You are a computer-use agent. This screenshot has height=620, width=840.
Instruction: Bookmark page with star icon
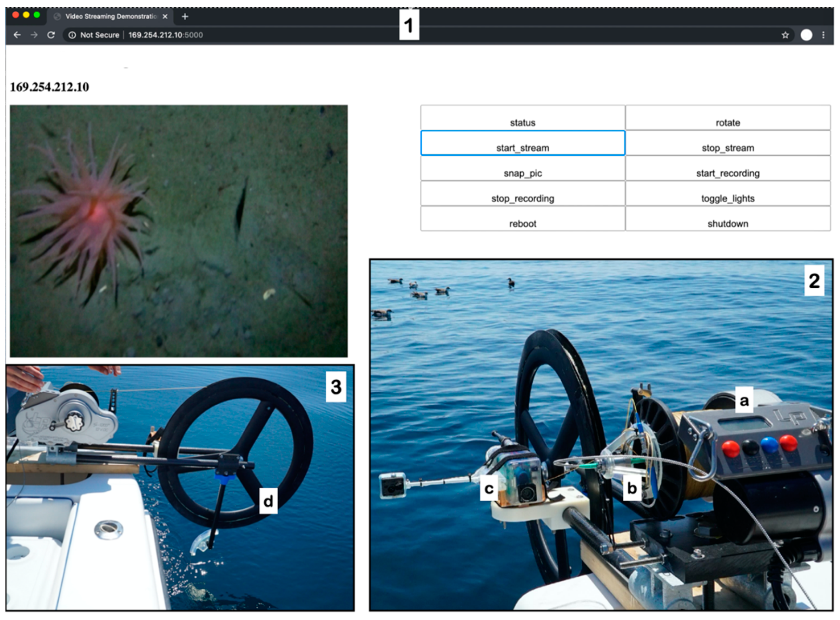click(x=785, y=35)
